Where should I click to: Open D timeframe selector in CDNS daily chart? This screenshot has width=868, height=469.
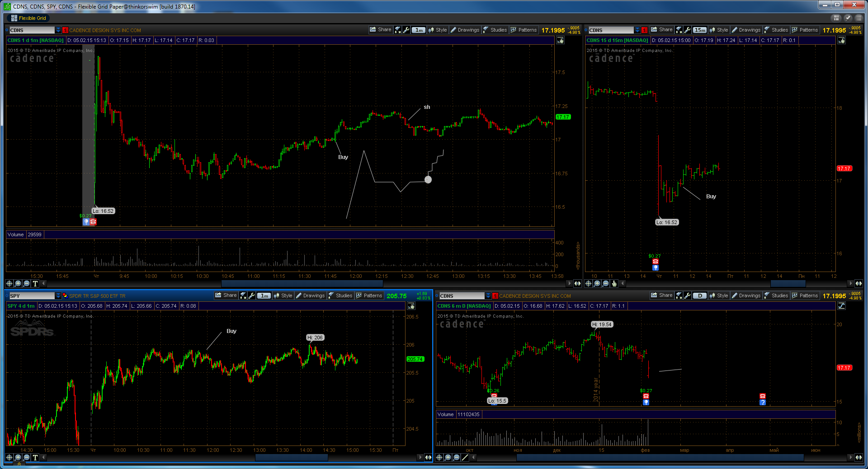click(700, 296)
